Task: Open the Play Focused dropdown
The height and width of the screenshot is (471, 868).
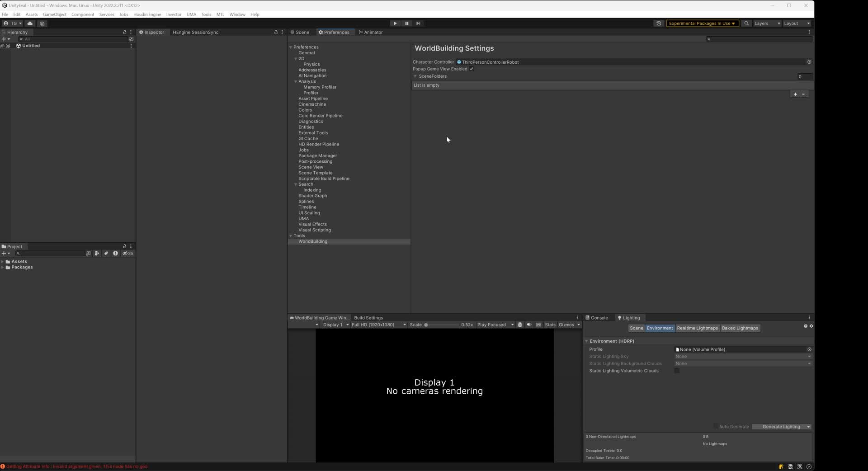Action: [x=495, y=325]
